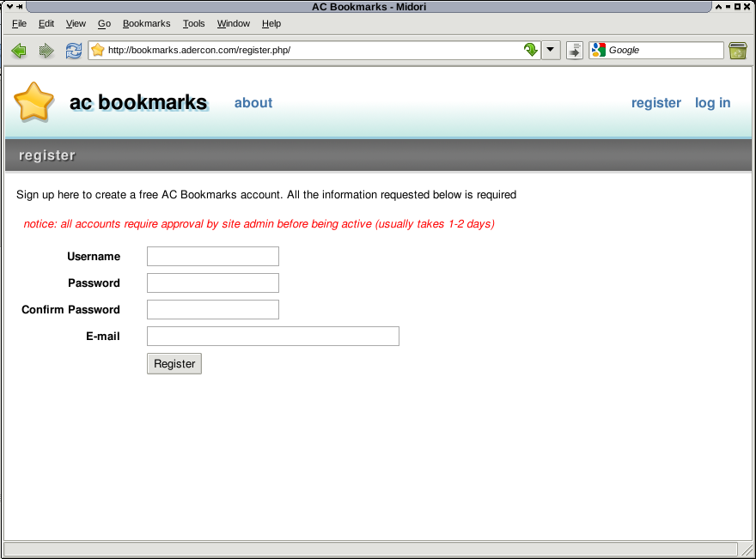Click the AC Bookmarks star logo
The width and height of the screenshot is (756, 559).
point(33,101)
